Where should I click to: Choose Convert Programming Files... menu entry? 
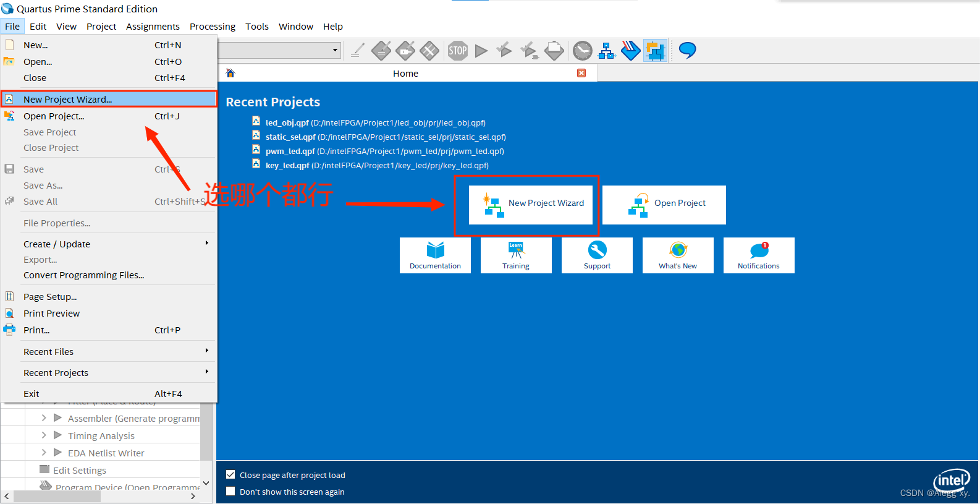[x=109, y=275]
